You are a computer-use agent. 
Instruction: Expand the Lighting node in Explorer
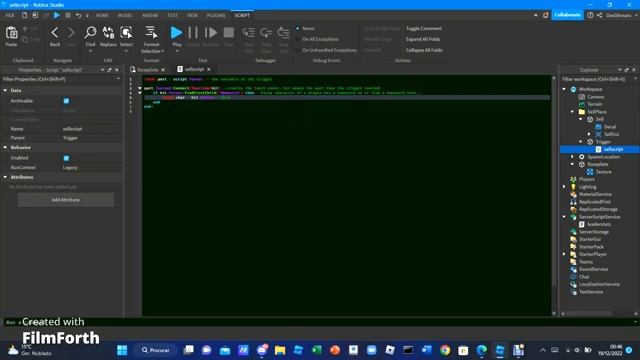click(x=564, y=187)
